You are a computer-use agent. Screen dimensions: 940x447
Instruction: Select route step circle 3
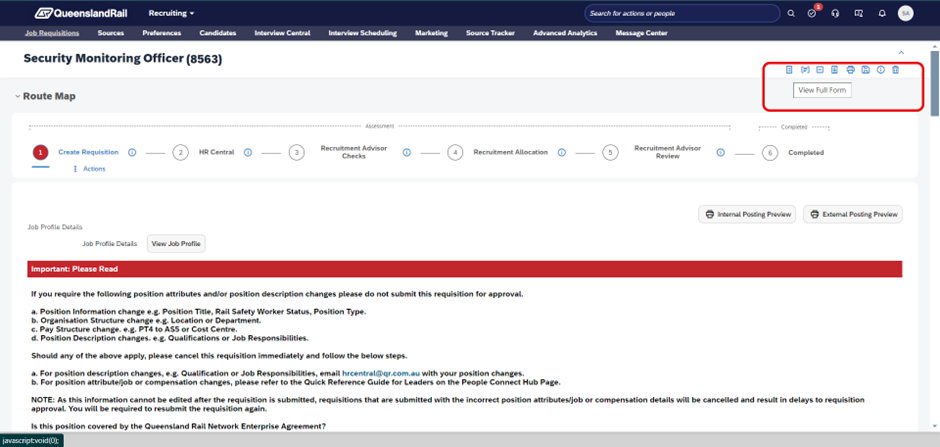coord(296,153)
